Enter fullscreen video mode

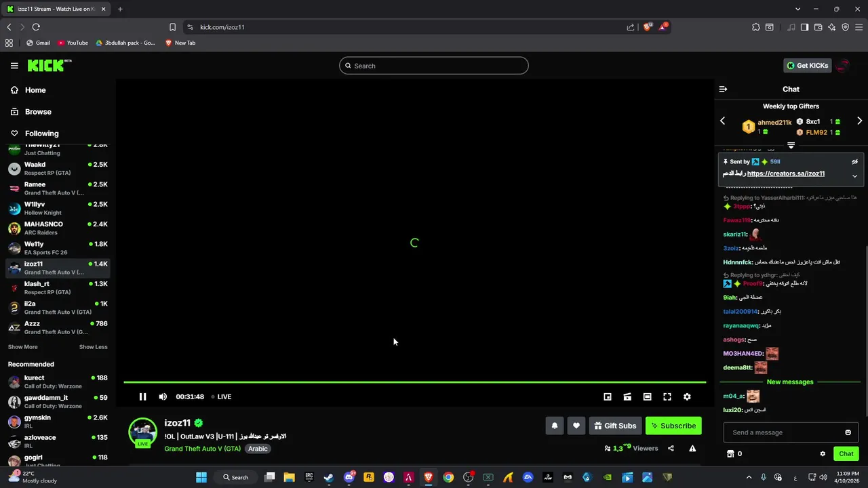(667, 396)
